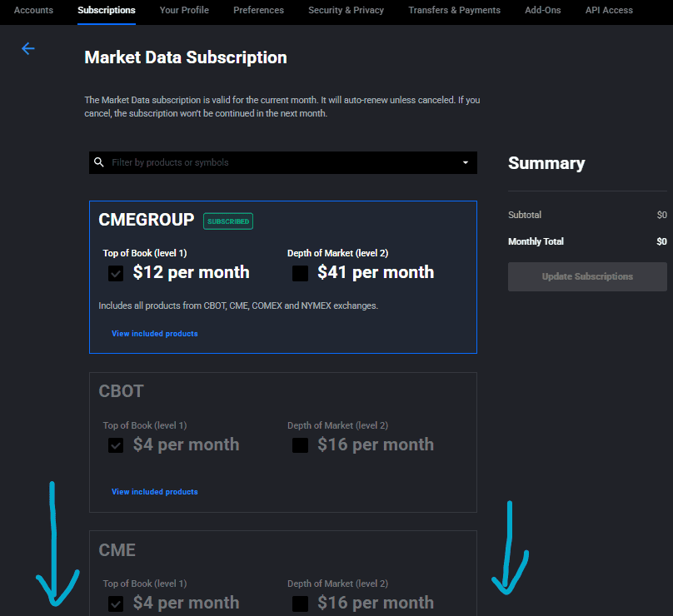Expand the filter dropdown arrow
Image resolution: width=673 pixels, height=616 pixels.
point(466,162)
